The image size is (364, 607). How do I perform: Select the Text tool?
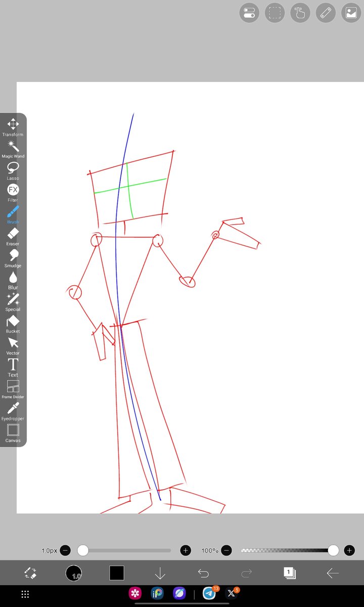[x=13, y=367]
